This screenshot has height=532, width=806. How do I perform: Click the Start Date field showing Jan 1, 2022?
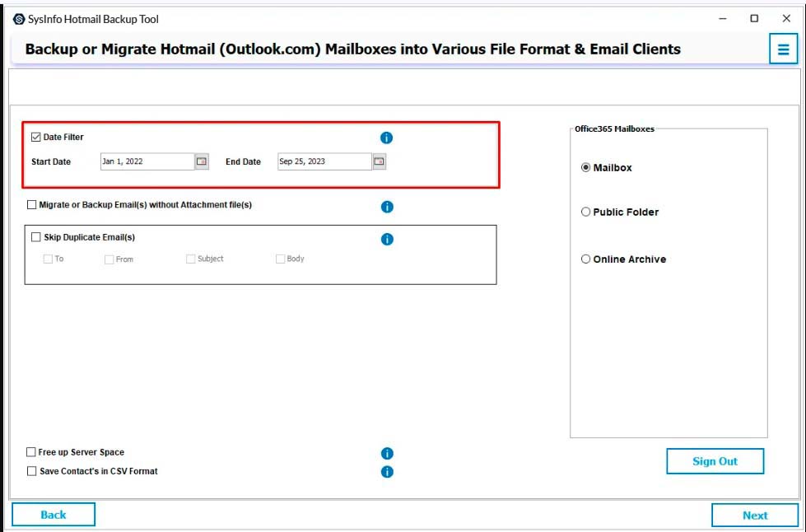pyautogui.click(x=147, y=161)
